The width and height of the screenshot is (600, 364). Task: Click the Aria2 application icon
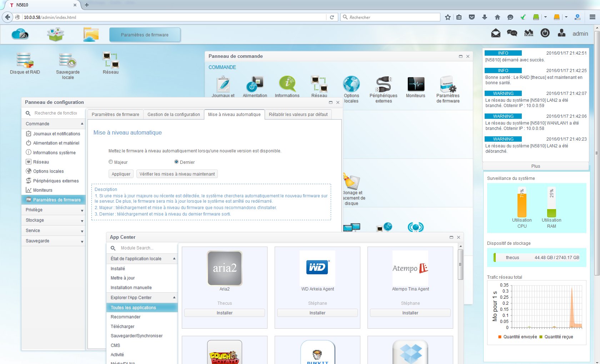(225, 268)
